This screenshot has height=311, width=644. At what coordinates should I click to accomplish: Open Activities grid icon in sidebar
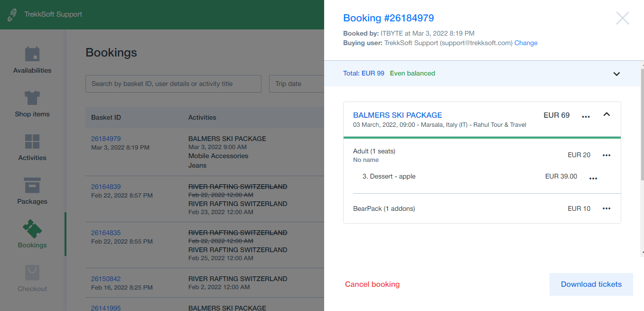[x=32, y=141]
